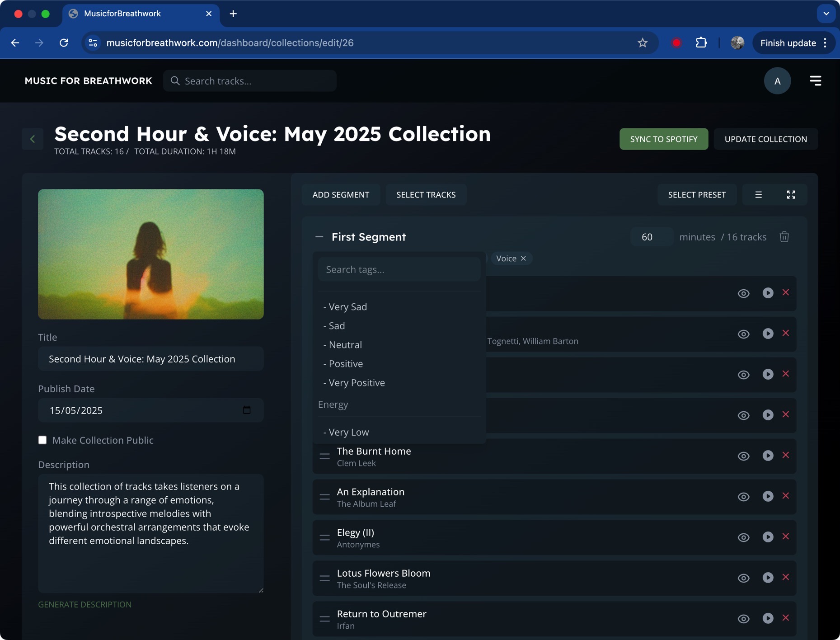Open browser Extensions puzzle icon
Viewport: 840px width, 640px height.
point(701,43)
